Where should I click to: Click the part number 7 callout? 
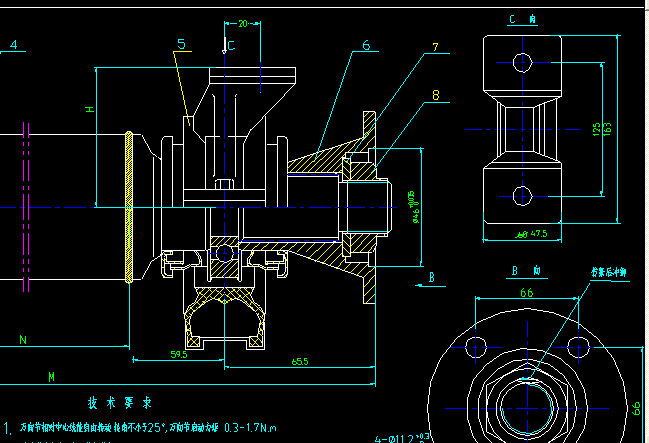tap(435, 47)
